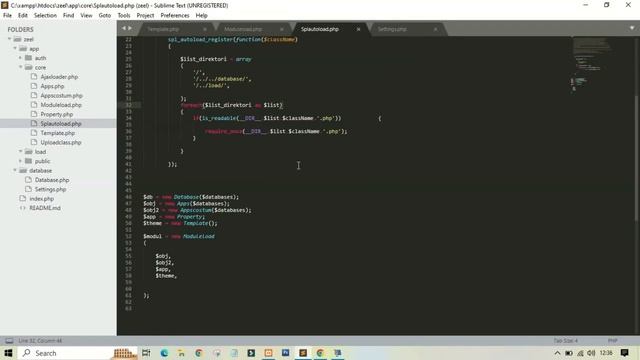The image size is (640, 360).
Task: Click the clock in the taskbar
Action: (x=607, y=353)
